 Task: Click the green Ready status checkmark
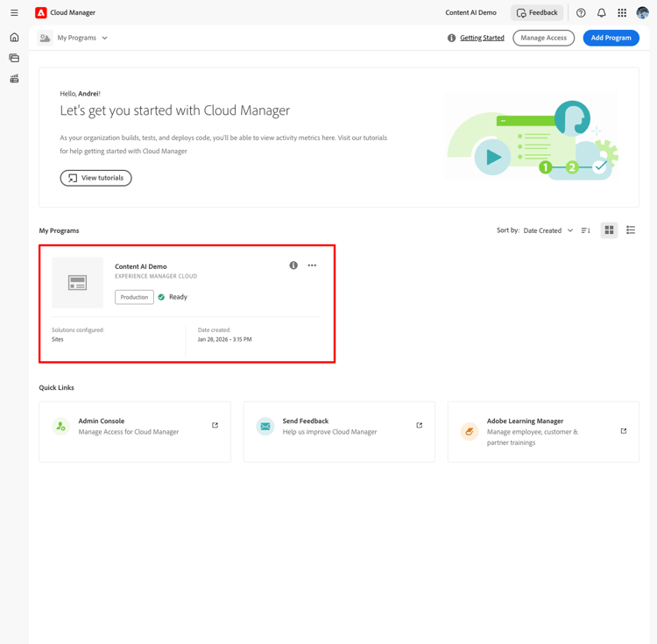[x=161, y=297]
